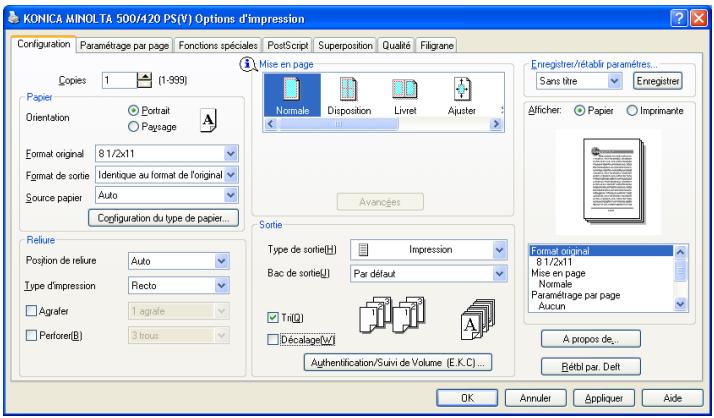Open the Superposition tab
This screenshot has height=418, width=714.
pos(345,46)
